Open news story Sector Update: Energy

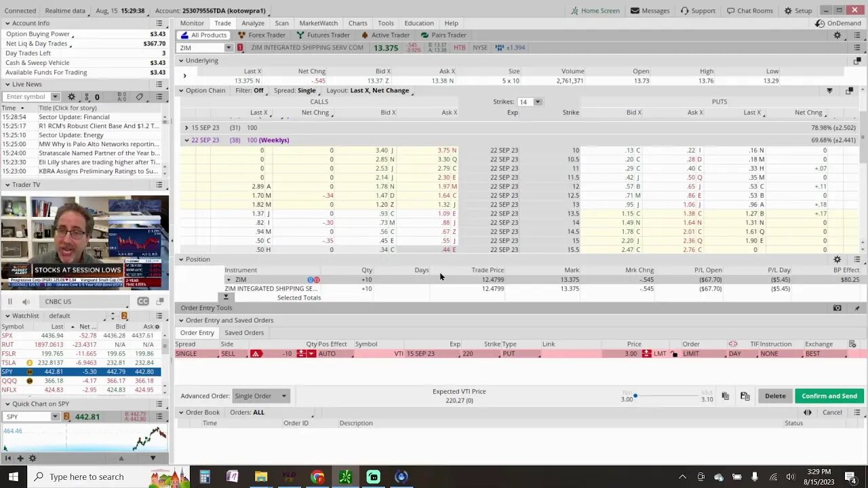71,135
